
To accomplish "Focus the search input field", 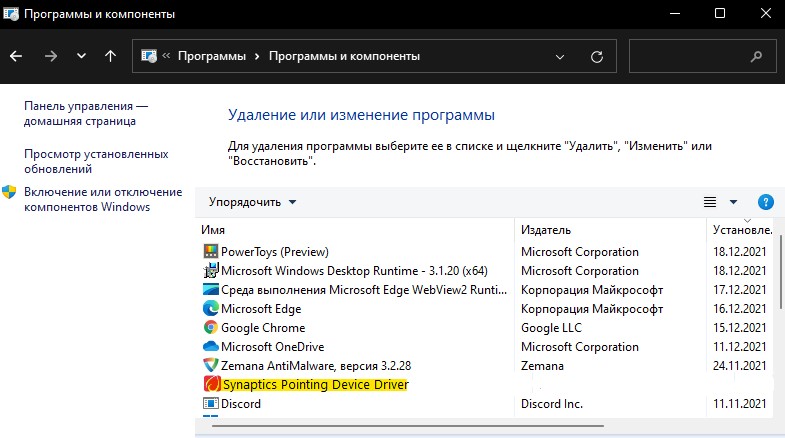I will click(x=702, y=56).
